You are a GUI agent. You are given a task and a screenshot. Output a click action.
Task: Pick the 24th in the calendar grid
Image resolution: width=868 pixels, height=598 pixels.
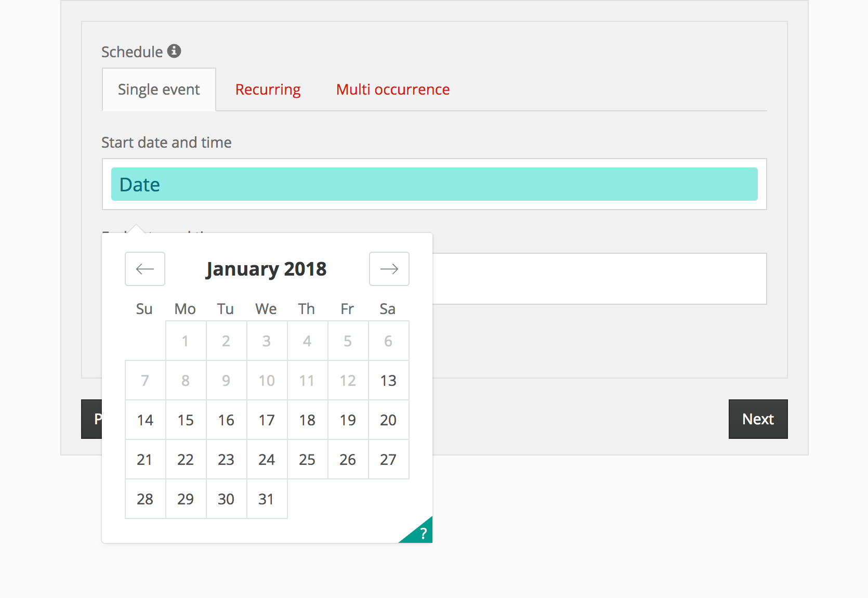(x=267, y=460)
